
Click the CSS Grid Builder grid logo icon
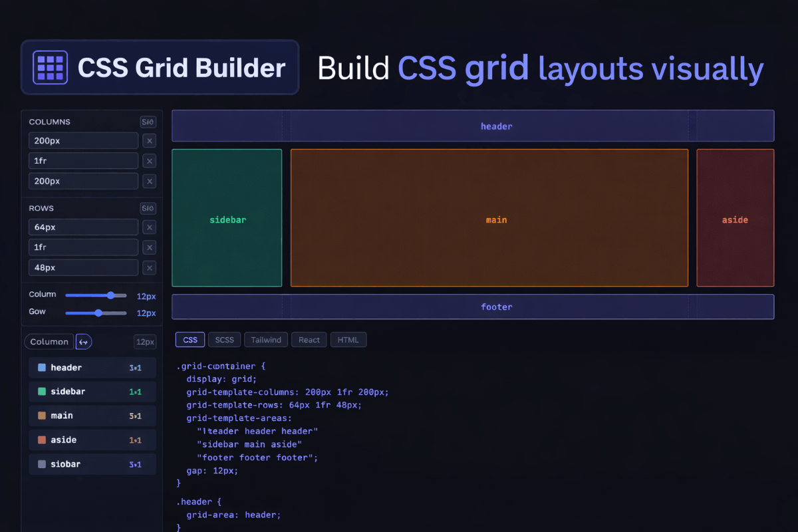pos(51,67)
